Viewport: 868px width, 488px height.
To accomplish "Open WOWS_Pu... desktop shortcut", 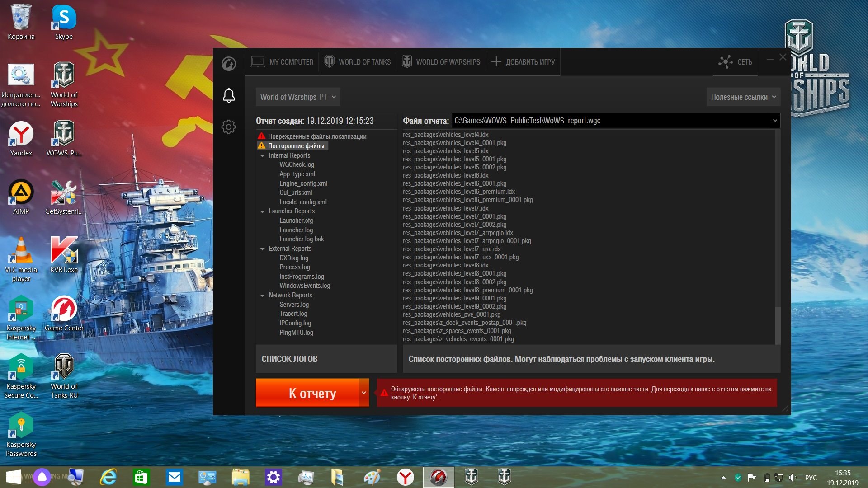I will (64, 138).
